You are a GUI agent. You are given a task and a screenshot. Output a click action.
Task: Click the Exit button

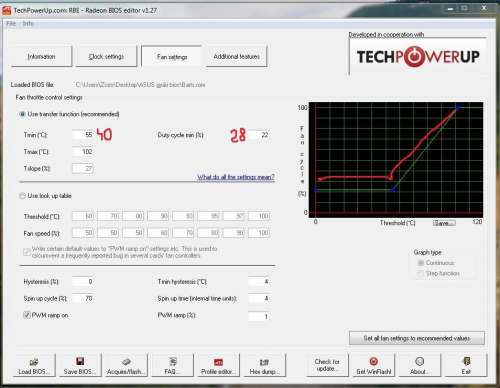pyautogui.click(x=466, y=366)
